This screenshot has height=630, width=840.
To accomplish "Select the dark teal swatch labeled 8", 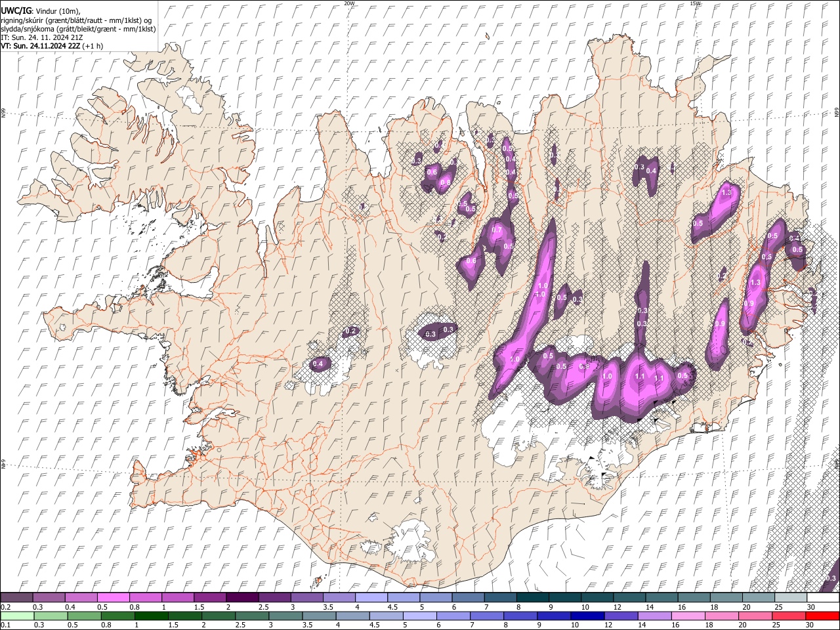I will coord(532,597).
